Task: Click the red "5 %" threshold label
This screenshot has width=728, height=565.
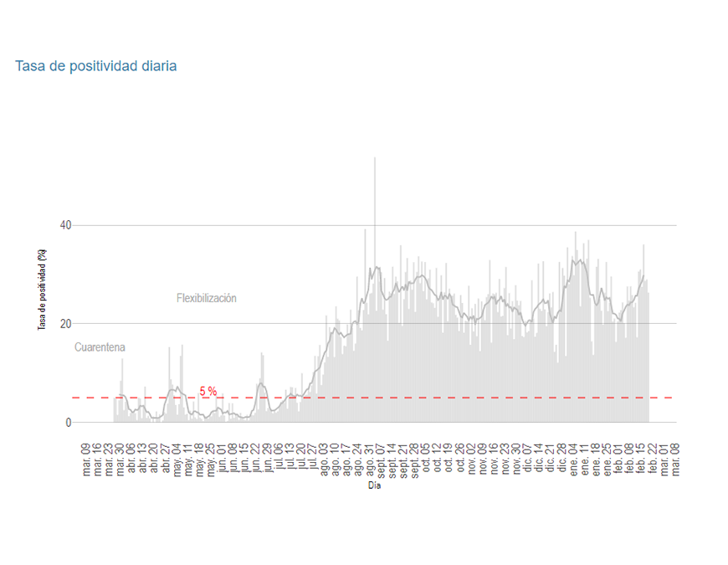Action: pyautogui.click(x=208, y=391)
